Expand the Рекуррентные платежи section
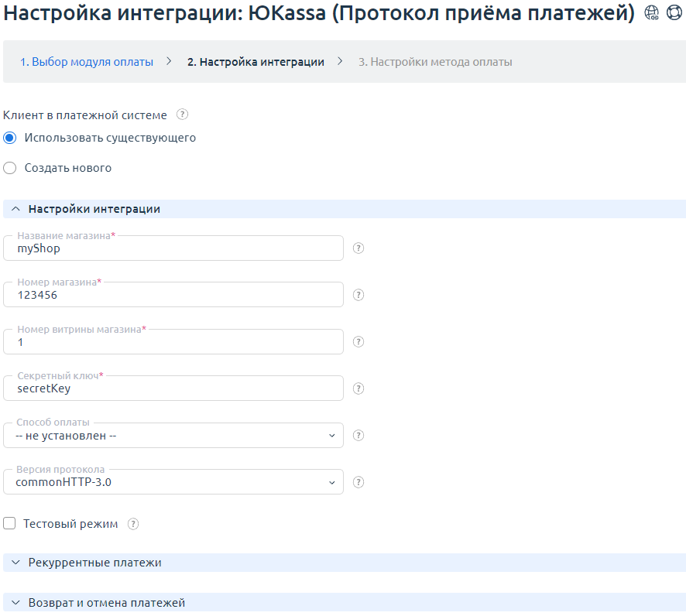Viewport: 686px width, 616px height. pos(94,563)
